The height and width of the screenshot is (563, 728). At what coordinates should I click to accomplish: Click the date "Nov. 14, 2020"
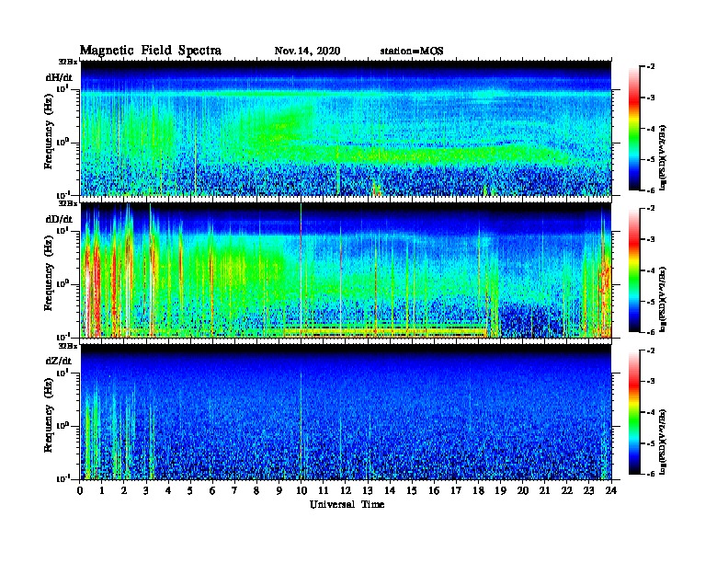(307, 52)
